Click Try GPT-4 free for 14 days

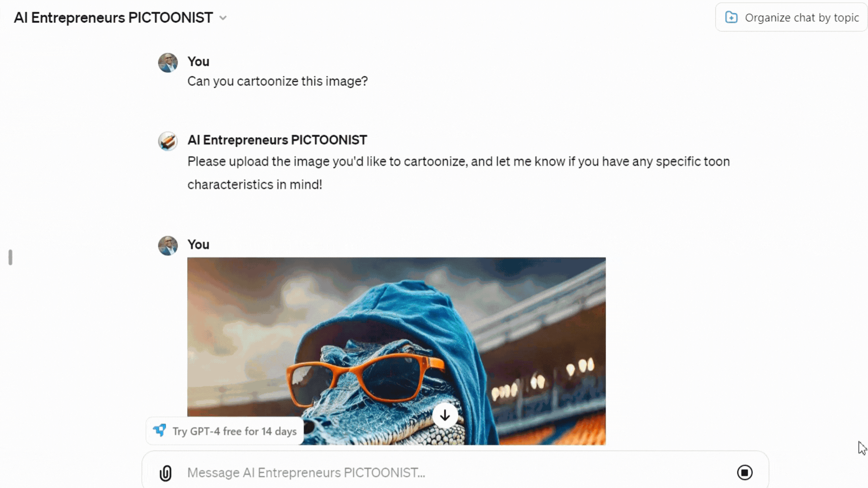click(x=225, y=431)
